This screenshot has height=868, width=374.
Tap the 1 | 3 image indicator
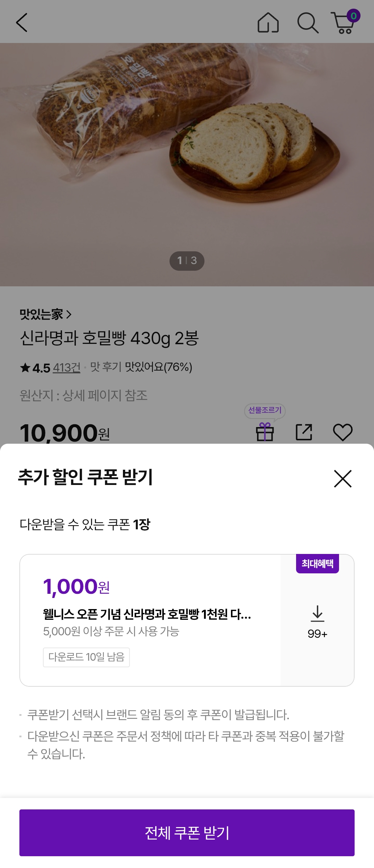[x=187, y=261]
